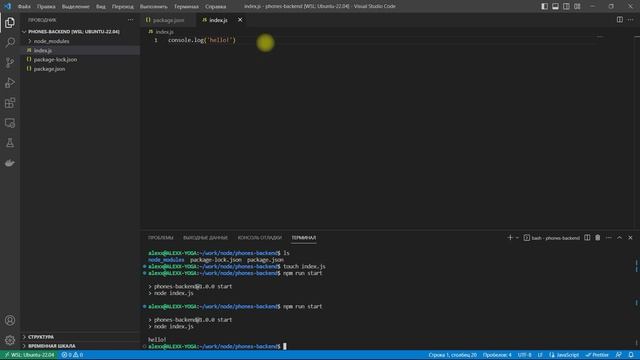Viewport: 640px width, 360px height.
Task: Expand the Структура section
Action: [x=80, y=337]
